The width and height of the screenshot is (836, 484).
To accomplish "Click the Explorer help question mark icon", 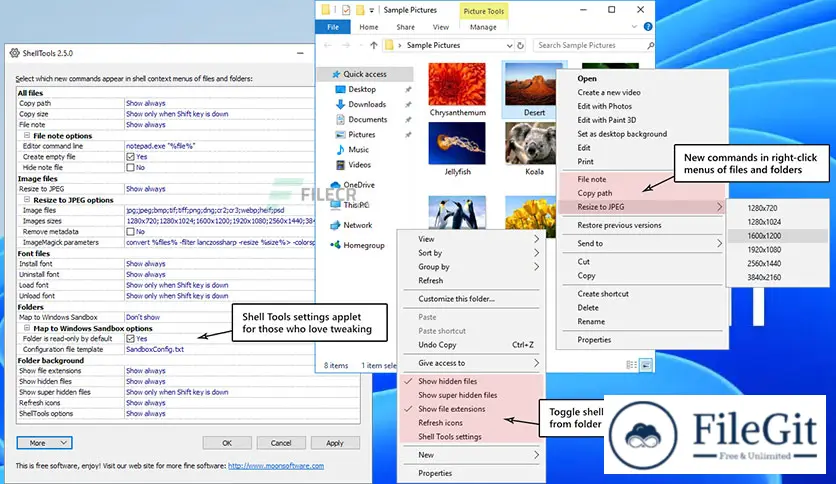I will click(648, 26).
